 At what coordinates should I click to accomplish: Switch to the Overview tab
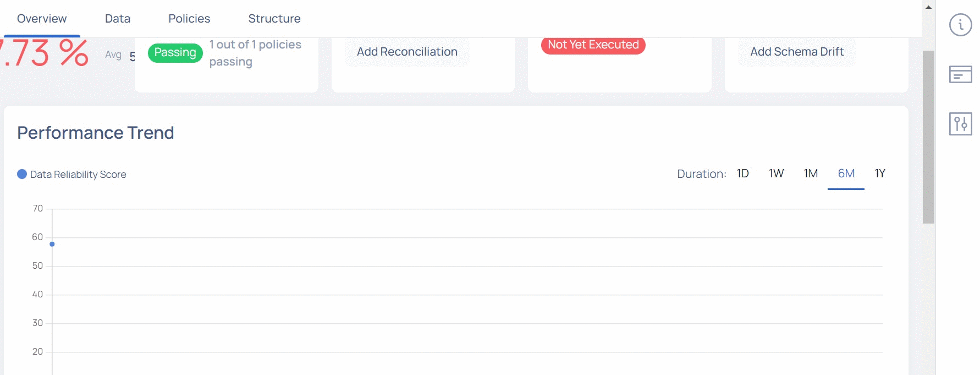pyautogui.click(x=42, y=19)
